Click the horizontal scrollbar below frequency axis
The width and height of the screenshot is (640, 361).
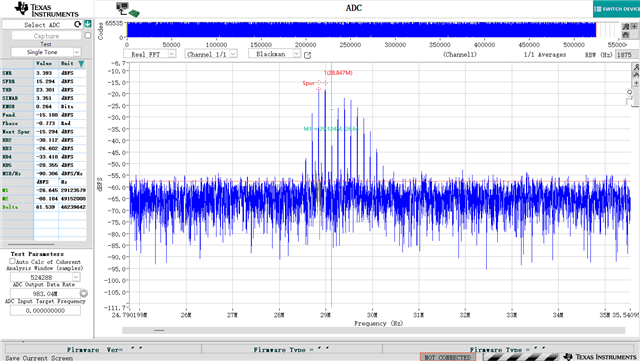373,330
